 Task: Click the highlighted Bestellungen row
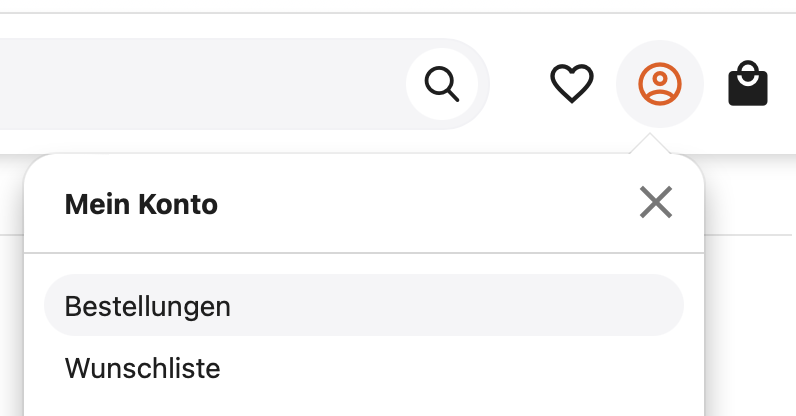click(x=364, y=305)
